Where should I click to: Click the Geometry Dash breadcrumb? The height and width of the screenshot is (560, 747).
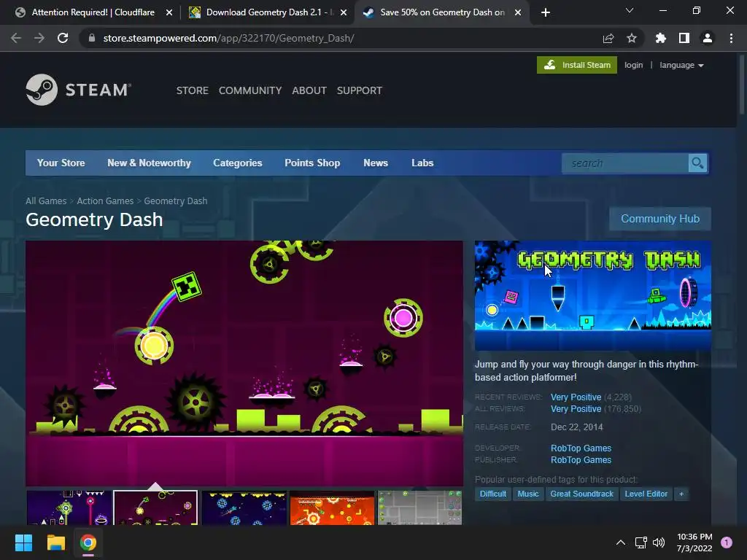pyautogui.click(x=176, y=201)
